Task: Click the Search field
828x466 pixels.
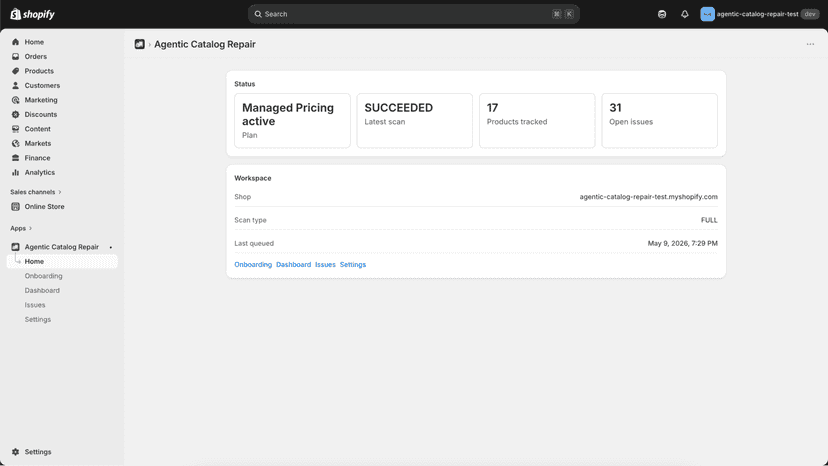Action: pos(413,14)
